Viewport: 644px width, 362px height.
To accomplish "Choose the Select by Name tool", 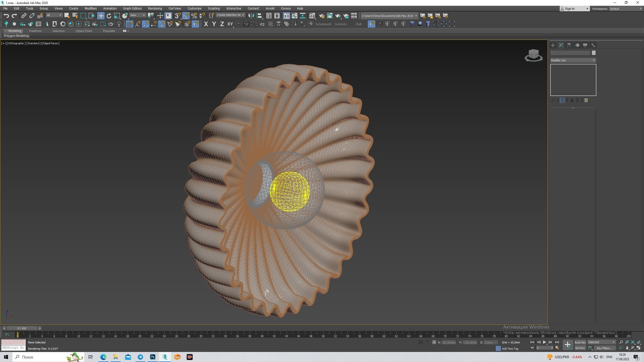I will 75,16.
